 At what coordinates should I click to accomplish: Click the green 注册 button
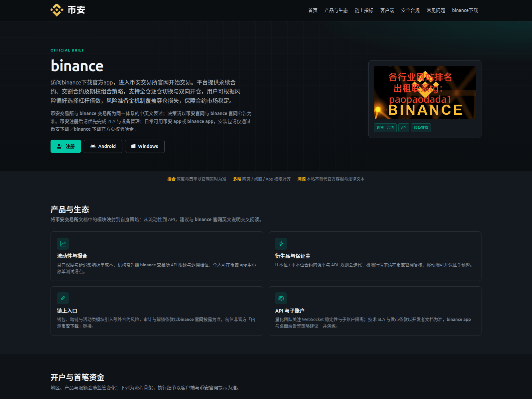point(66,146)
